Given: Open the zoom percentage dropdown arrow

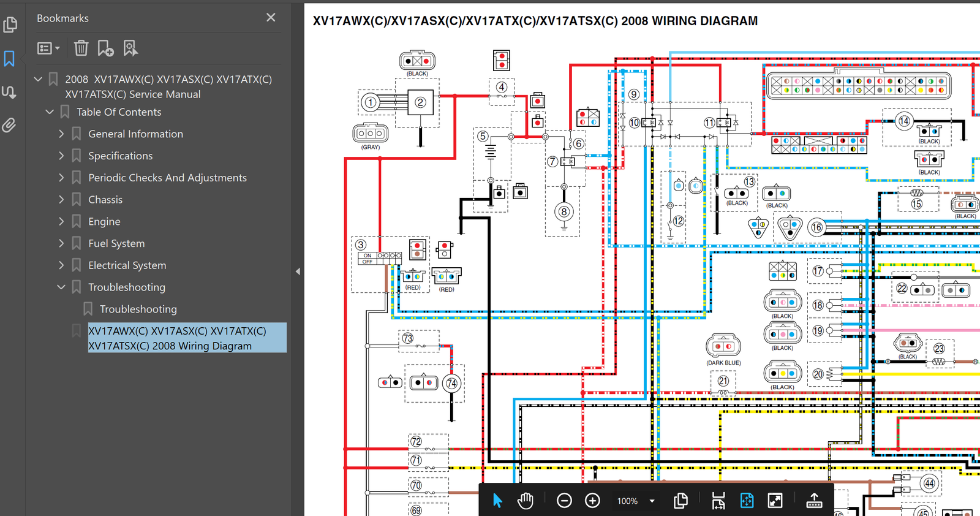Looking at the screenshot, I should 652,501.
